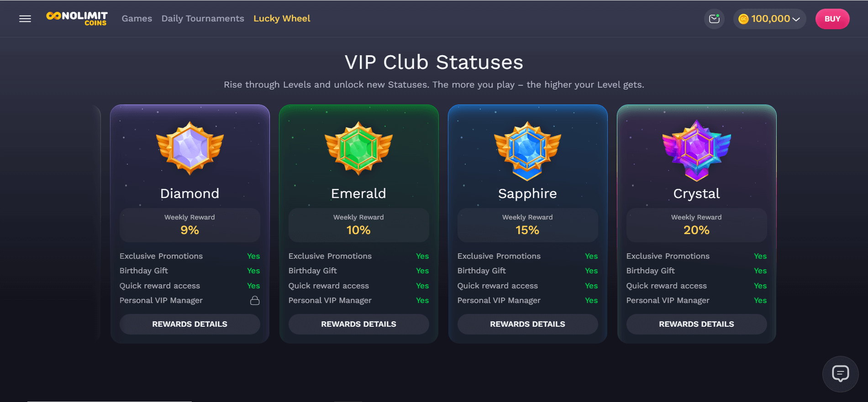Click the Crystal 20% Weekly Reward box
This screenshot has height=402, width=868.
[697, 225]
